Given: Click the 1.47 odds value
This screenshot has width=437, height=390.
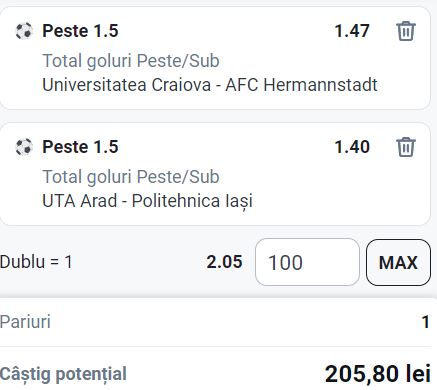Looking at the screenshot, I should tap(352, 31).
